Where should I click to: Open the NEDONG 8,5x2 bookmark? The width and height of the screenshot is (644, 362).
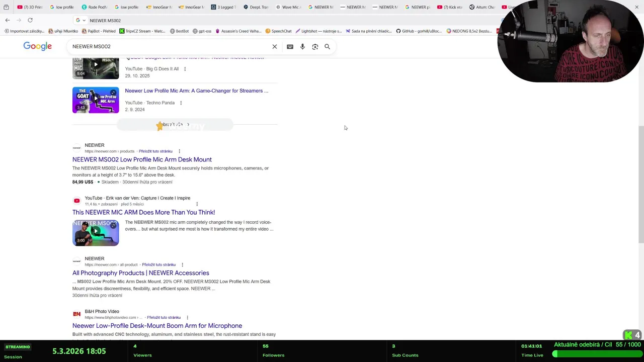[x=469, y=31]
